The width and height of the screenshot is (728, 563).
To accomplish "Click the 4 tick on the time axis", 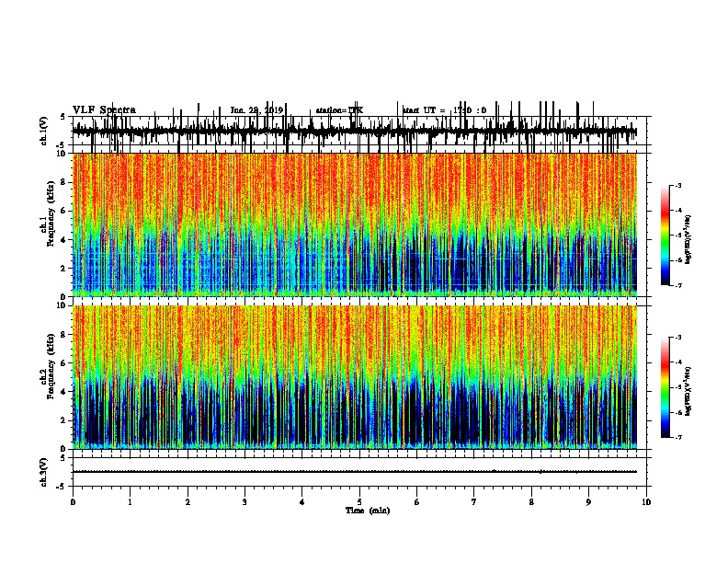I will click(302, 502).
